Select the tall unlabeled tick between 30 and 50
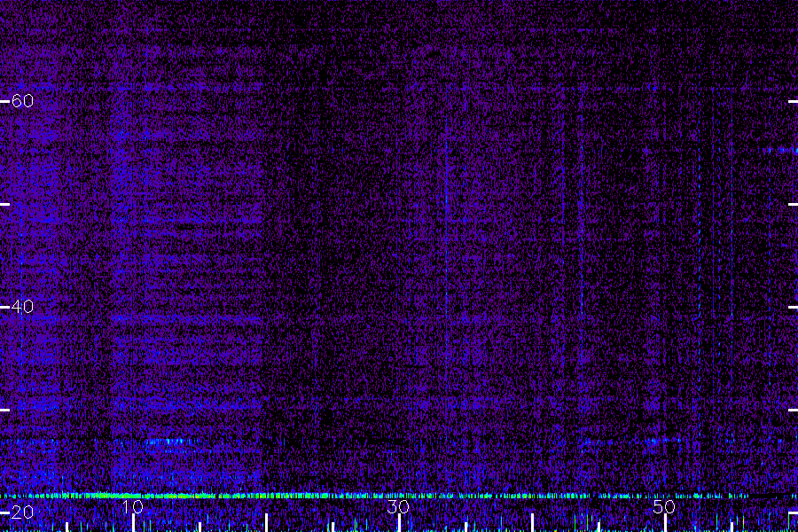 click(532, 523)
